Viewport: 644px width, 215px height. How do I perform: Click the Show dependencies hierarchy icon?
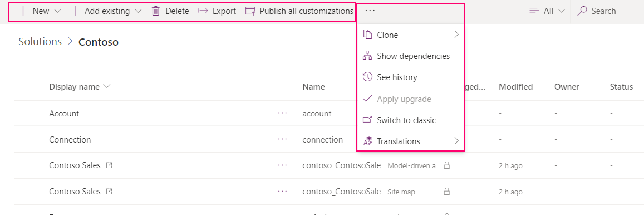(x=367, y=56)
